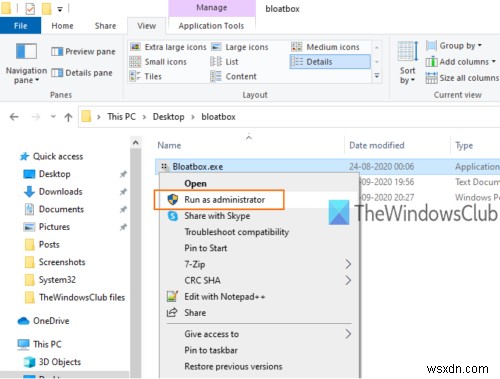This screenshot has width=500, height=379.
Task: Choose List layout
Action: point(224,62)
